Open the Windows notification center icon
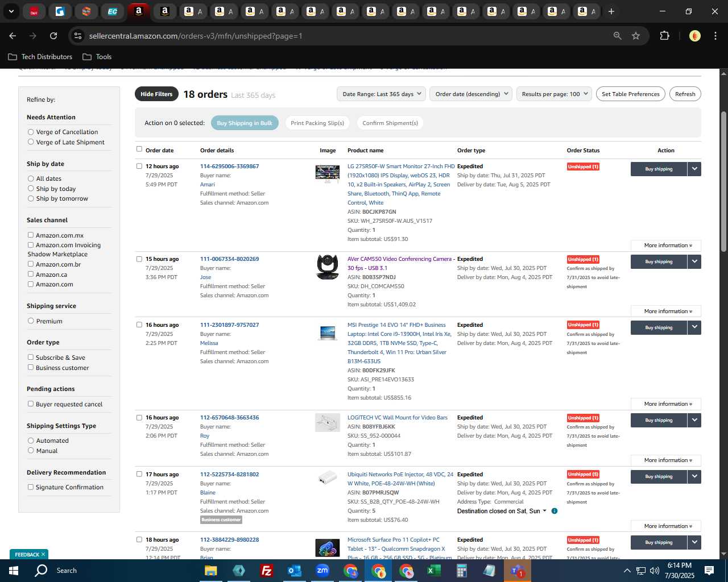 pyautogui.click(x=709, y=571)
